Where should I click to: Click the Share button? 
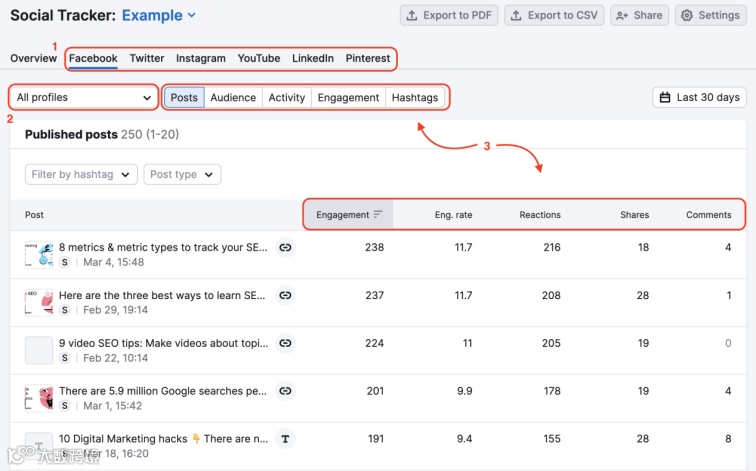coord(639,15)
